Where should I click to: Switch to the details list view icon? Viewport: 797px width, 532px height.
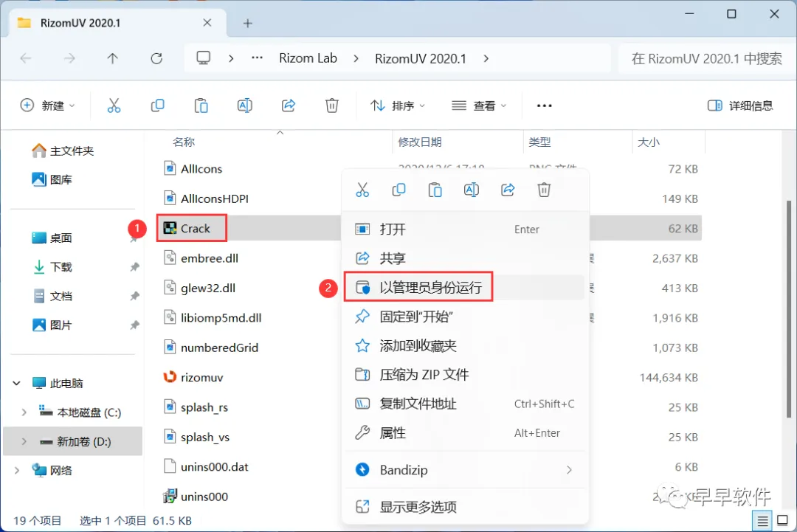coord(762,521)
